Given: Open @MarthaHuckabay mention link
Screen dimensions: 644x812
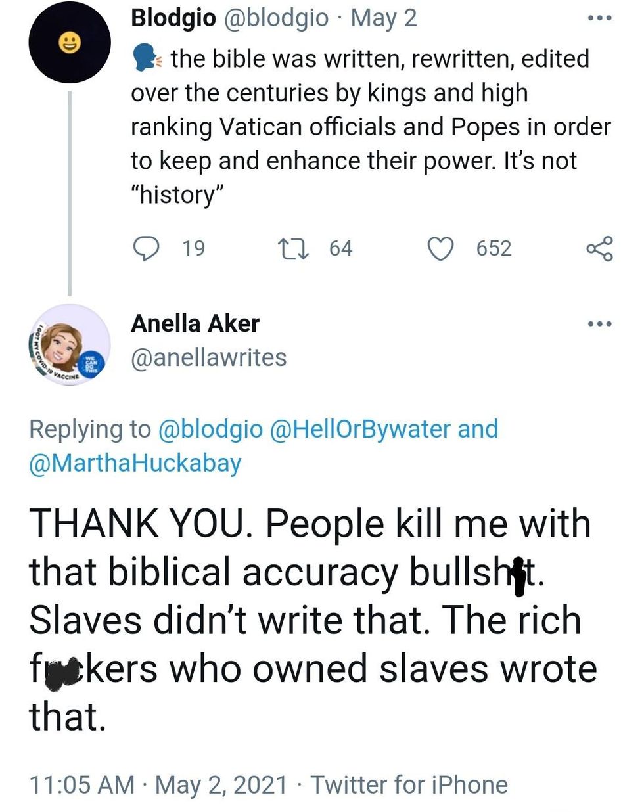Looking at the screenshot, I should coord(135,463).
